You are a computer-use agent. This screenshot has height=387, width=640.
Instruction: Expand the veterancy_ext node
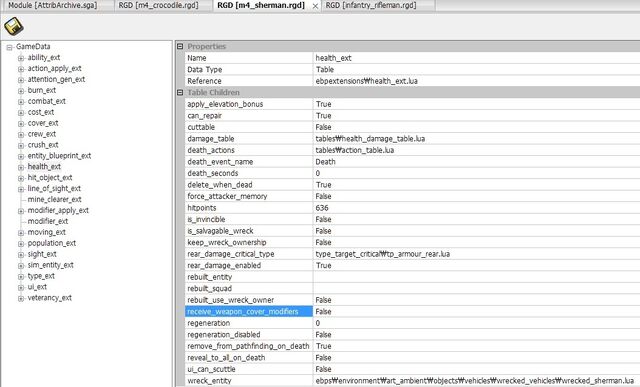click(21, 298)
